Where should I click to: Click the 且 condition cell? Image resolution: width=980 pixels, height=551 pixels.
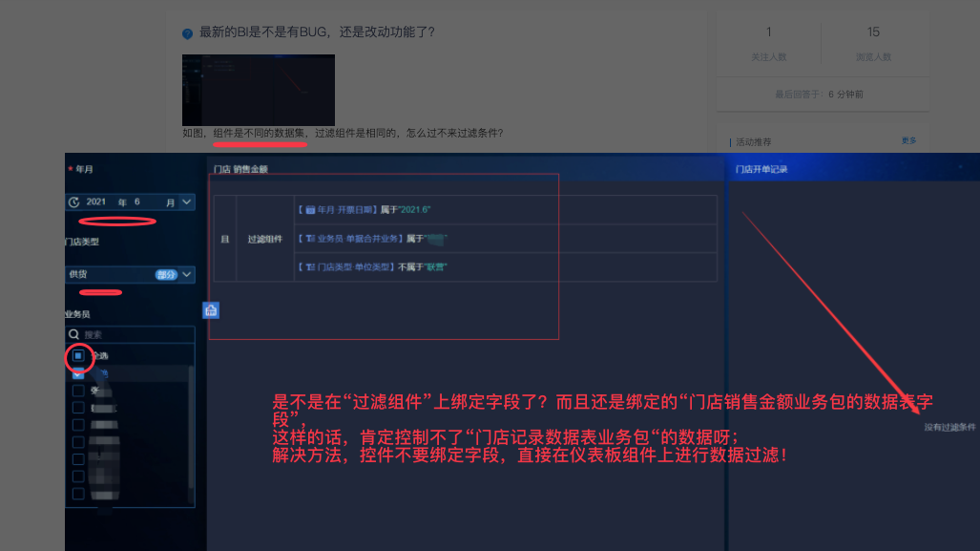coord(225,239)
